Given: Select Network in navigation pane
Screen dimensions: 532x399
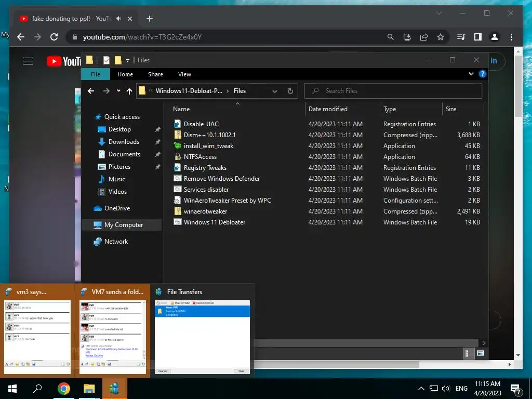Looking at the screenshot, I should [x=116, y=242].
